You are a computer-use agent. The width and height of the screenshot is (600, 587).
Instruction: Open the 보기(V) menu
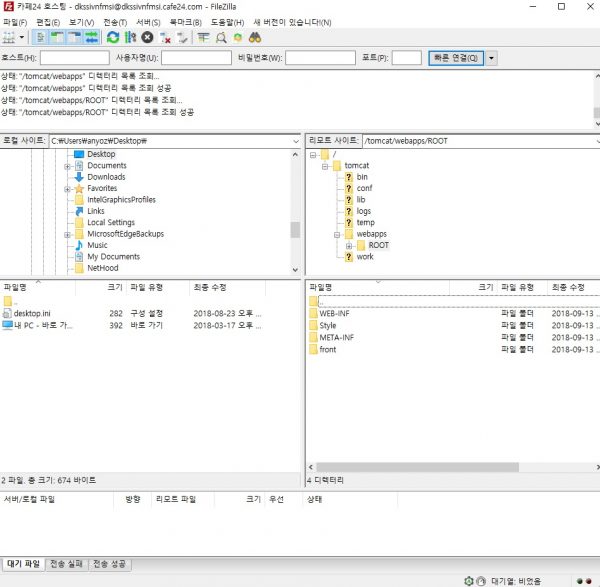82,22
